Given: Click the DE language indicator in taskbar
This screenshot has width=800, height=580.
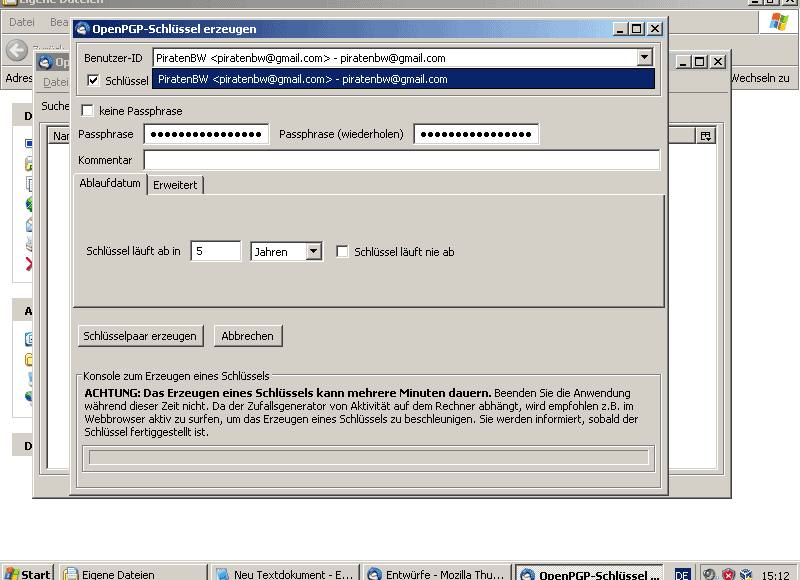Looking at the screenshot, I should pyautogui.click(x=682, y=574).
